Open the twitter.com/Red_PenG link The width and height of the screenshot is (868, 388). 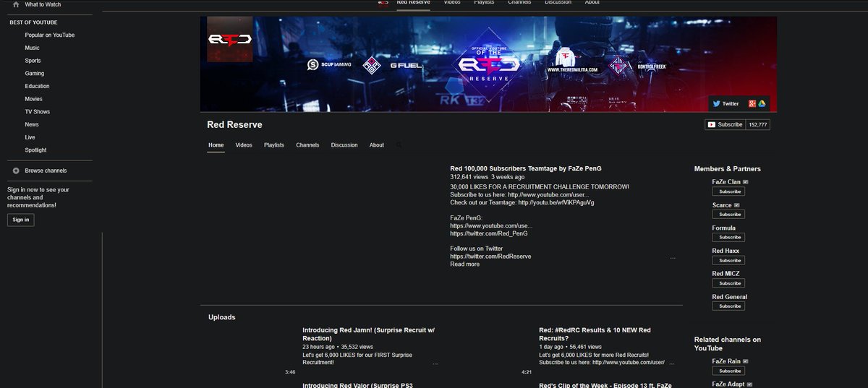[488, 233]
